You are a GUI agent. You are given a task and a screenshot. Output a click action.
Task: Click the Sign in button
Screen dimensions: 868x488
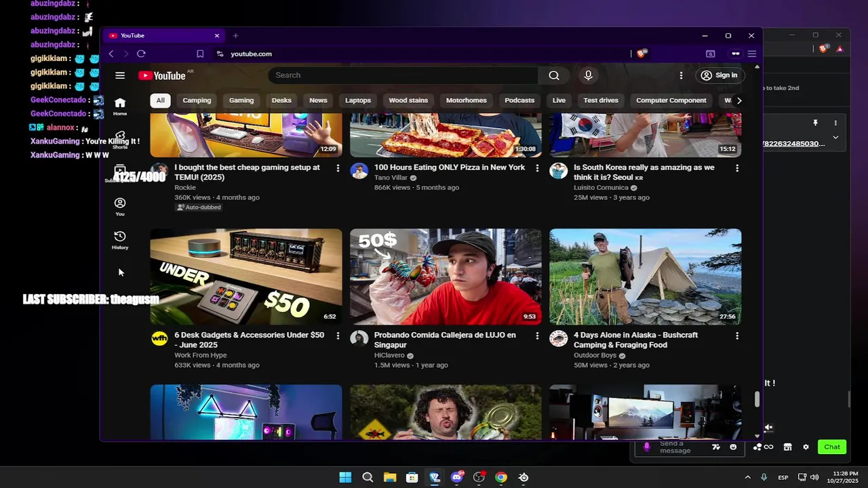[x=719, y=75]
